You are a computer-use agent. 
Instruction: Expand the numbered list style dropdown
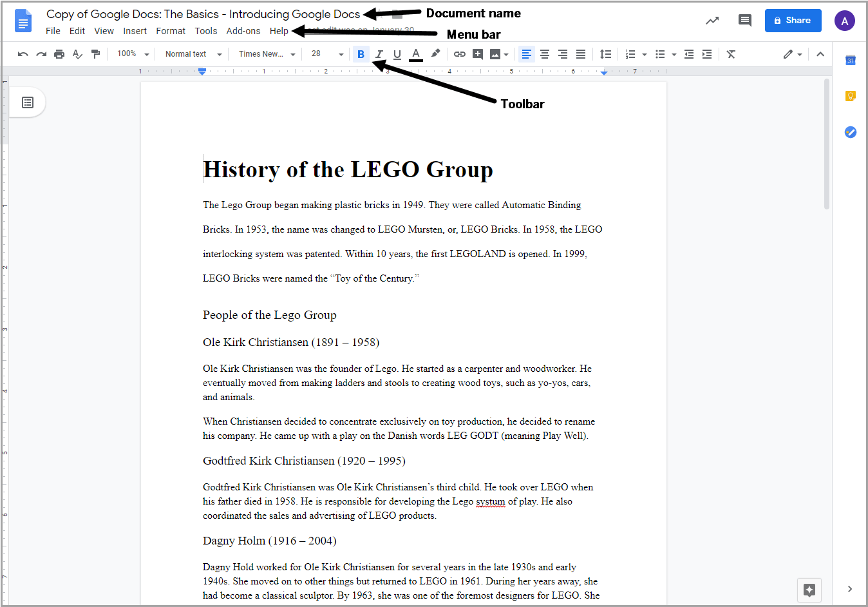coord(645,55)
